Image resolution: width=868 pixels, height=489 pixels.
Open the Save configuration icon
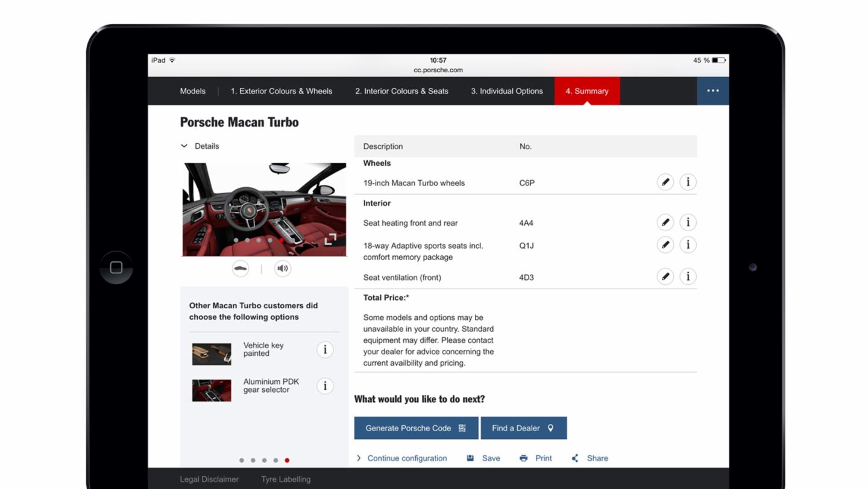(470, 458)
